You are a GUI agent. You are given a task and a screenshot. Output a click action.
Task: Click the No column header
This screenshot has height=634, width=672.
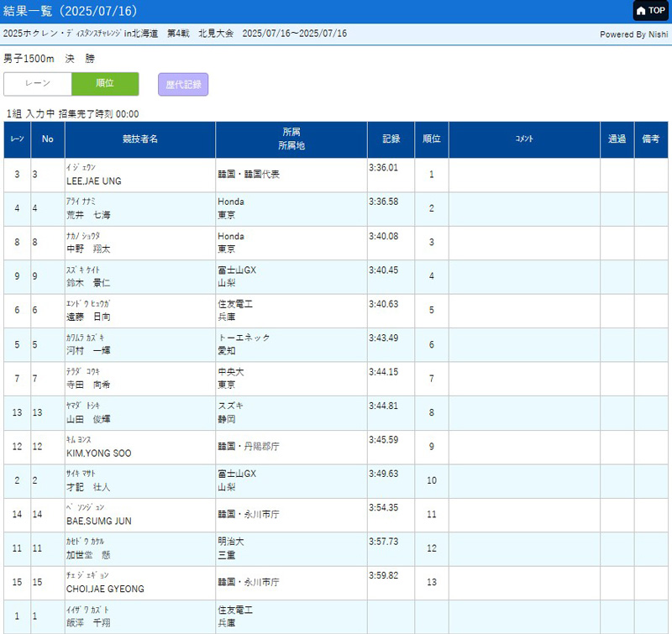48,139
